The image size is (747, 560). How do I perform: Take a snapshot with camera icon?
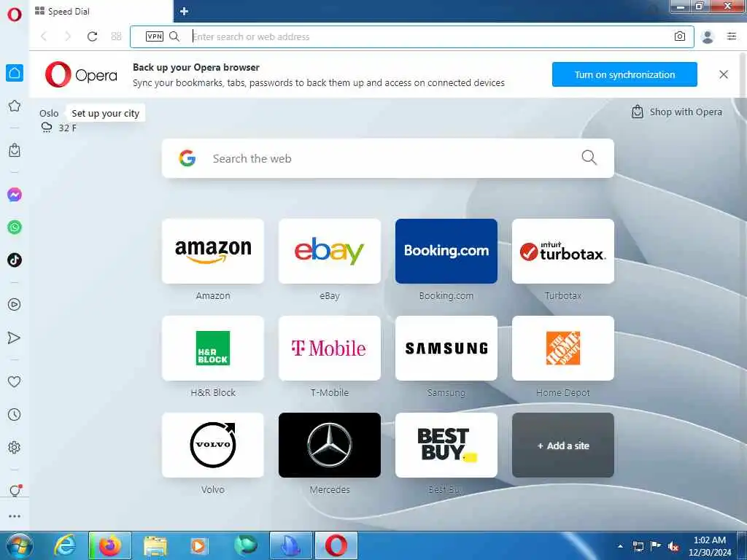tap(680, 36)
